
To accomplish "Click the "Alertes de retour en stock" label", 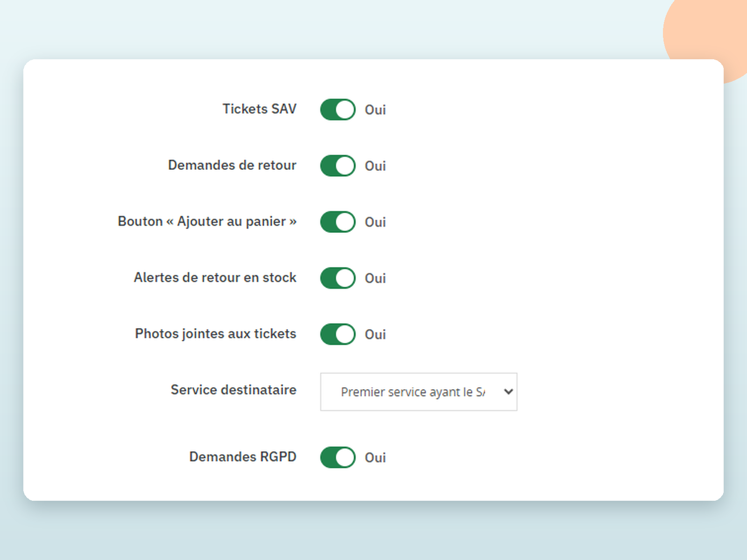I will tap(215, 278).
